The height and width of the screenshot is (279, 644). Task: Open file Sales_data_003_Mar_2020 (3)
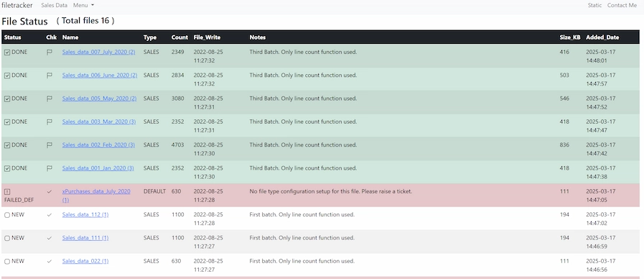click(99, 122)
